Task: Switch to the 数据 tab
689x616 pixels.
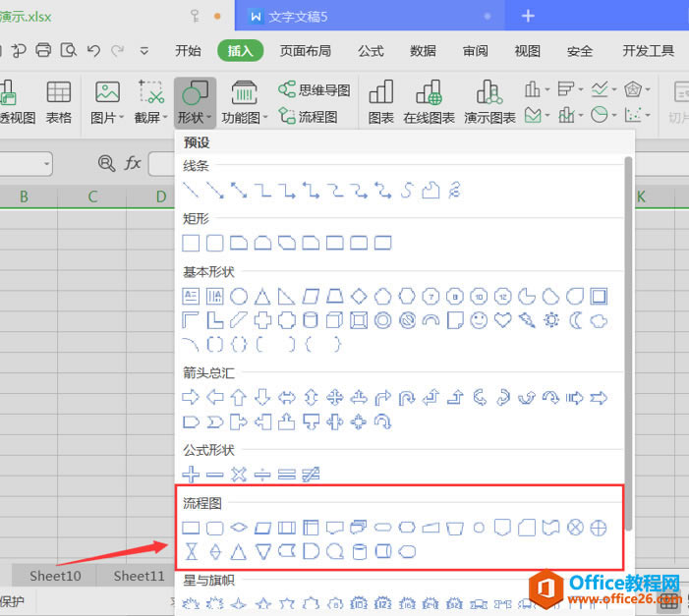Action: click(423, 51)
